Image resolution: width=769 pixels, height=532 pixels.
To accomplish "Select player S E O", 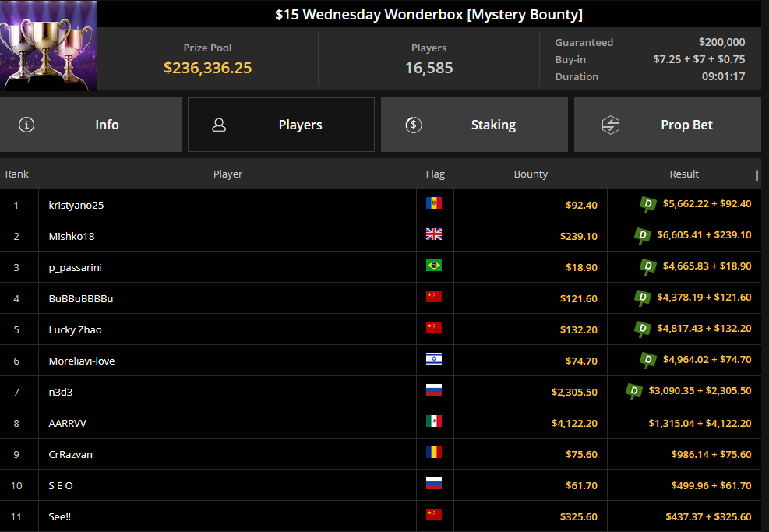I will pos(61,485).
